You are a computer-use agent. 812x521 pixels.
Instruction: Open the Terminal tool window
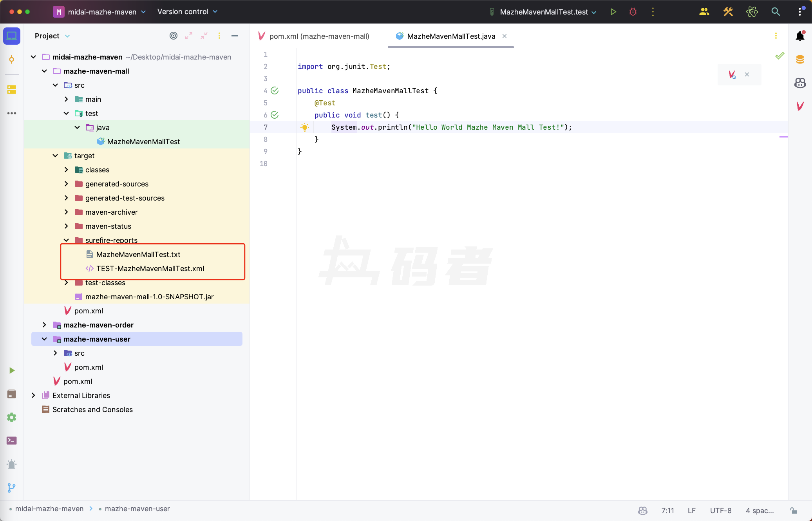click(12, 441)
